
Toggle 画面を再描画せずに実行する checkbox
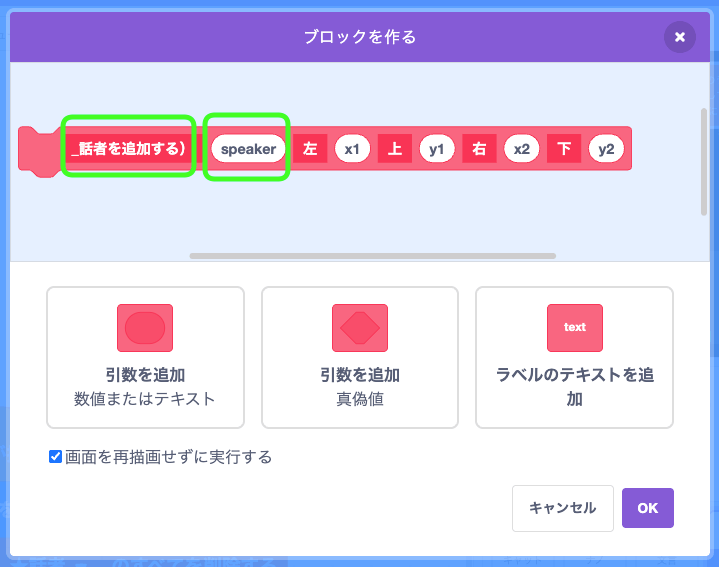coord(56,457)
